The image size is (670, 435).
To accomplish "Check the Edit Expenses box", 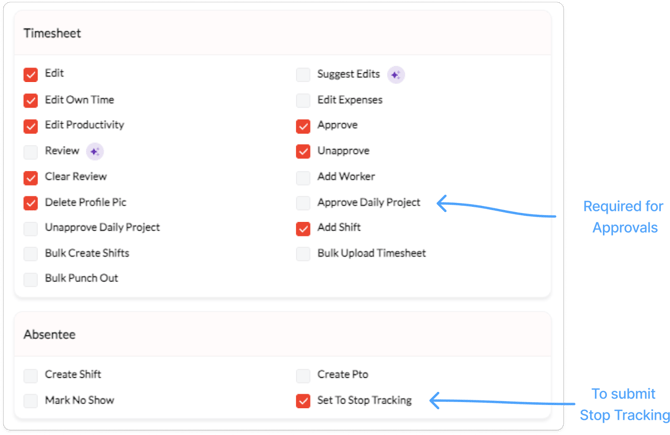I will tap(303, 100).
